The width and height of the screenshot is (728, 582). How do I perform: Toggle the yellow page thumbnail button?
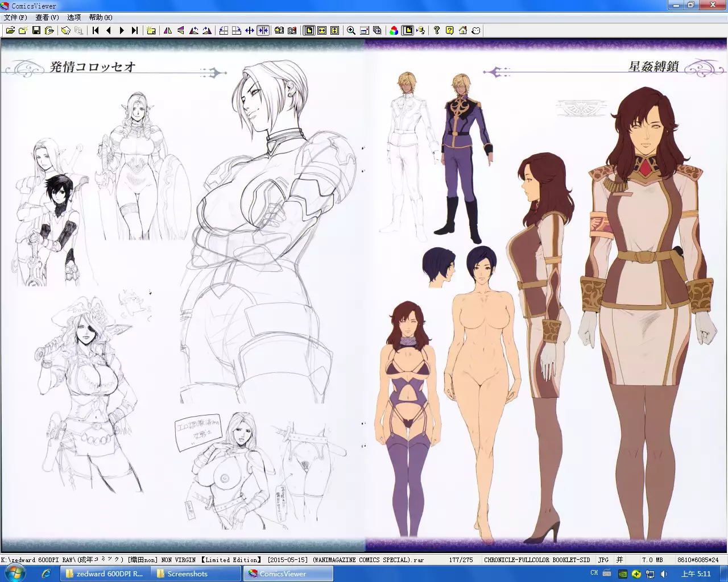407,31
